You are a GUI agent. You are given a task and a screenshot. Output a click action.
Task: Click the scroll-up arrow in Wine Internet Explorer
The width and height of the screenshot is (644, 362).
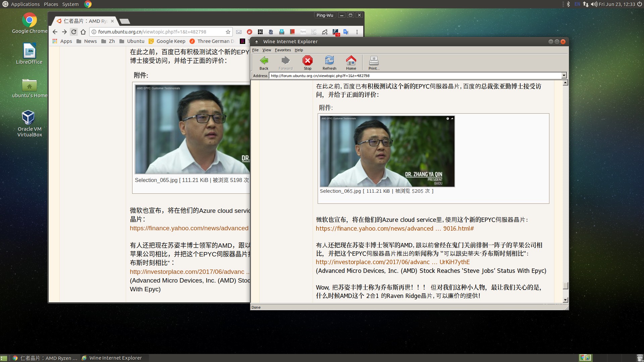(565, 83)
